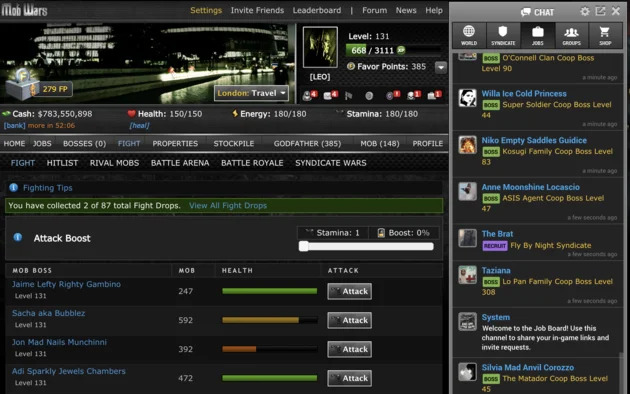This screenshot has height=394, width=630.
Task: Open Willa Ice Cold Princess chat profile
Action: tap(524, 94)
